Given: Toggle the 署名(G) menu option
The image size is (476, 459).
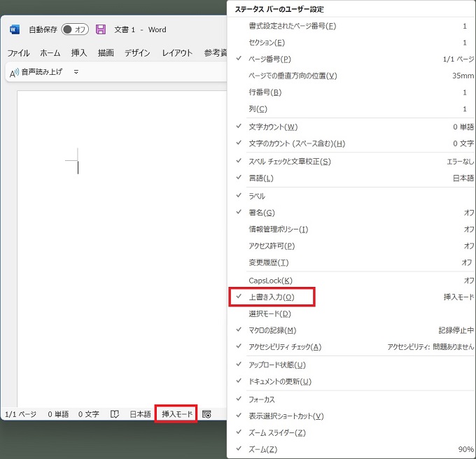Looking at the screenshot, I should click(x=351, y=213).
